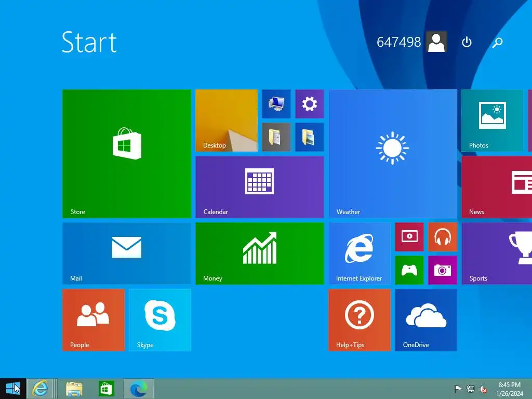Click the muted volume tray icon
This screenshot has width=532, height=399.
click(x=483, y=389)
